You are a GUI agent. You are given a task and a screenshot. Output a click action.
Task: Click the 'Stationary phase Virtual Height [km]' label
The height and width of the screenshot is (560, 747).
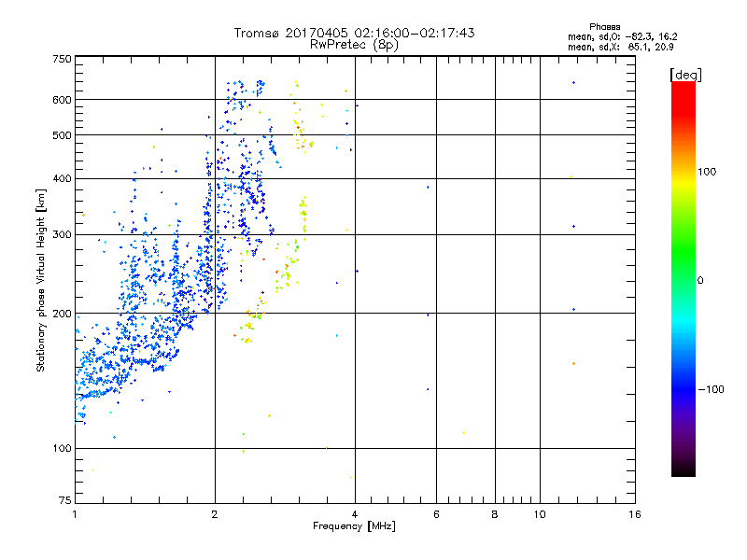pyautogui.click(x=41, y=280)
